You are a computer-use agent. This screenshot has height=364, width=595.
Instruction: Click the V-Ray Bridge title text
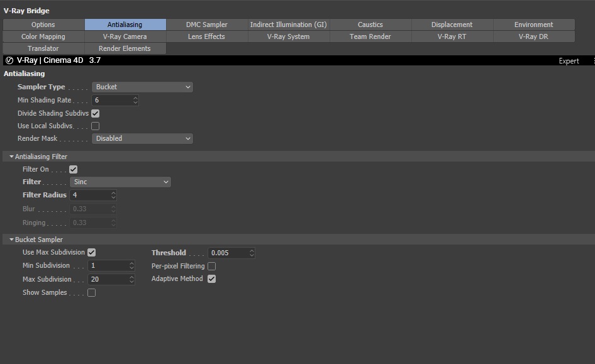click(x=26, y=11)
